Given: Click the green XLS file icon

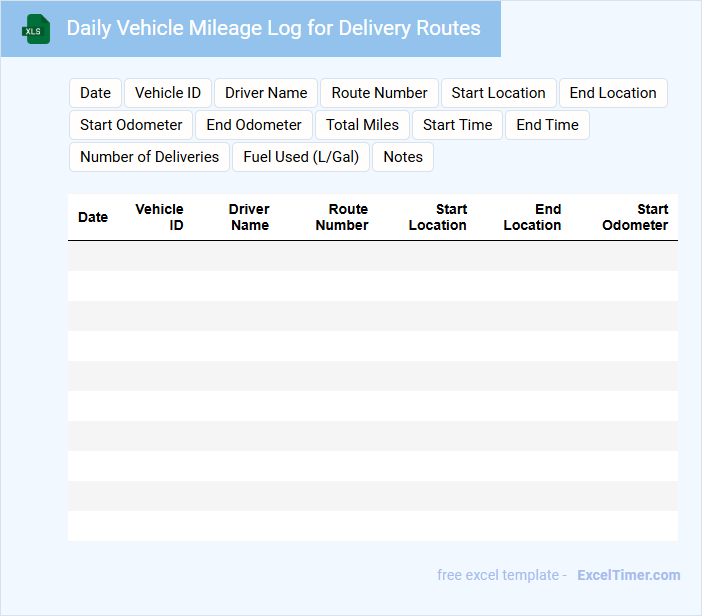Looking at the screenshot, I should pos(36,29).
